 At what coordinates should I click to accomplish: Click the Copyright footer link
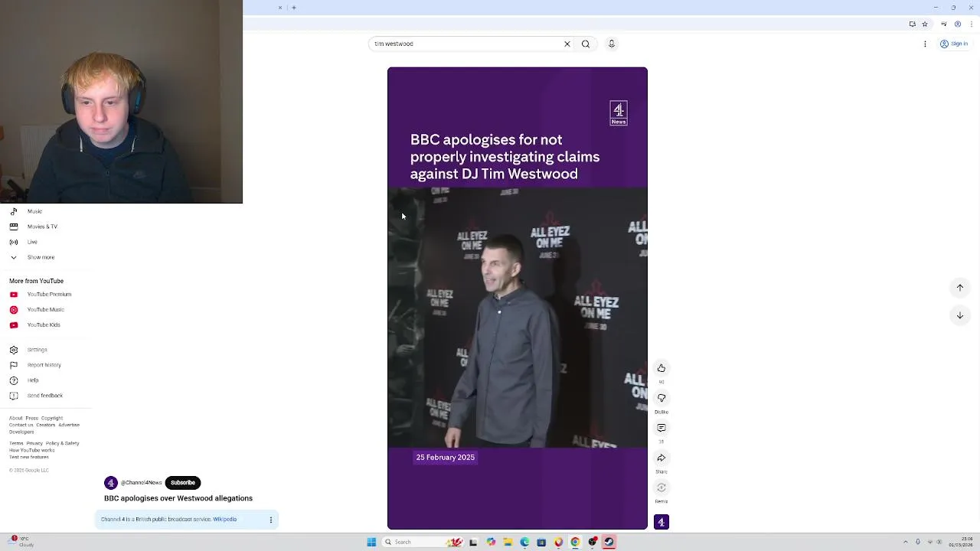coord(52,418)
